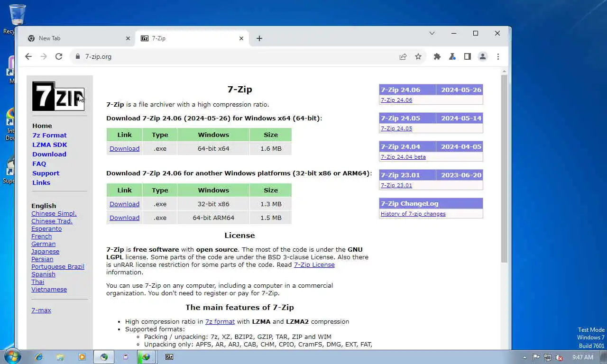607x364 pixels.
Task: Reload the 7-zip.org page
Action: tap(59, 56)
